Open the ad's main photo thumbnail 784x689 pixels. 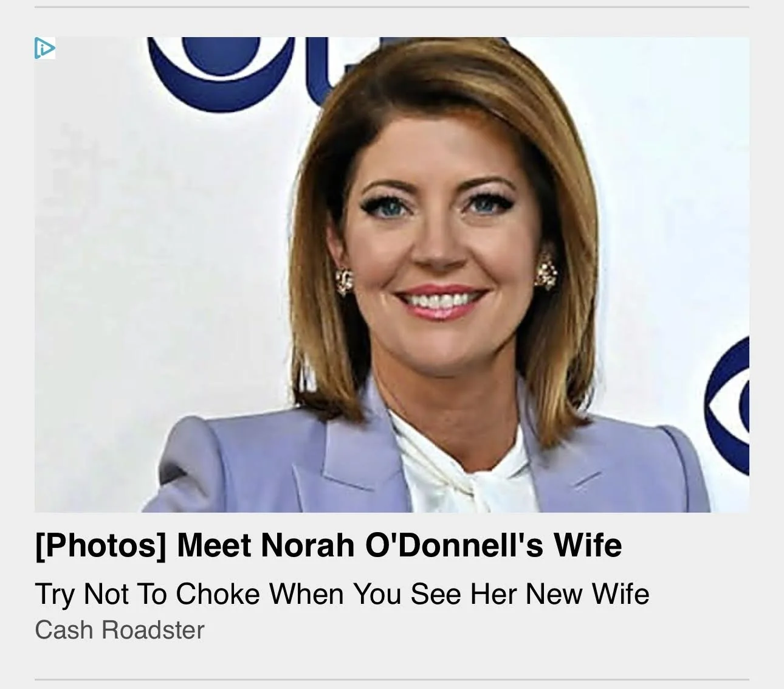391,275
